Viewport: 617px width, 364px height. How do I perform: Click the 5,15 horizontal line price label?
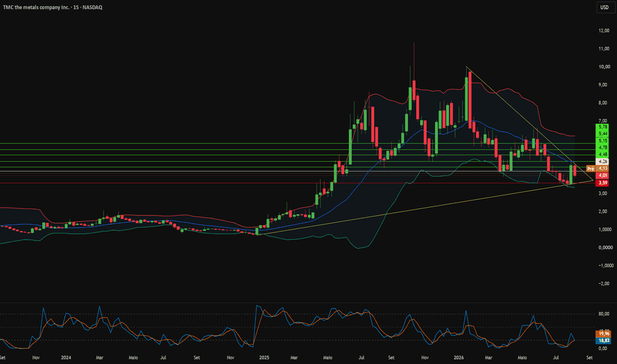click(x=602, y=140)
